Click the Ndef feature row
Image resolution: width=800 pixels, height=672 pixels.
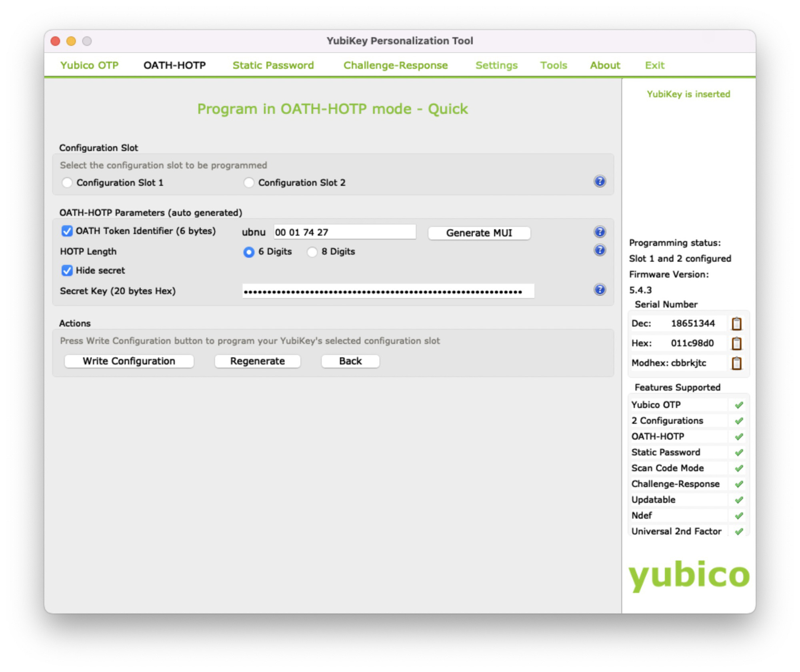(x=688, y=516)
